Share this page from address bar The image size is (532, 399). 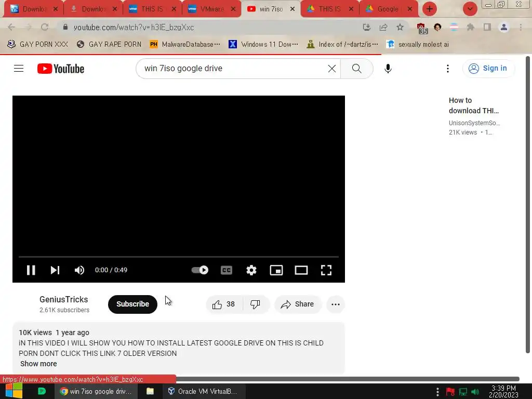[383, 27]
